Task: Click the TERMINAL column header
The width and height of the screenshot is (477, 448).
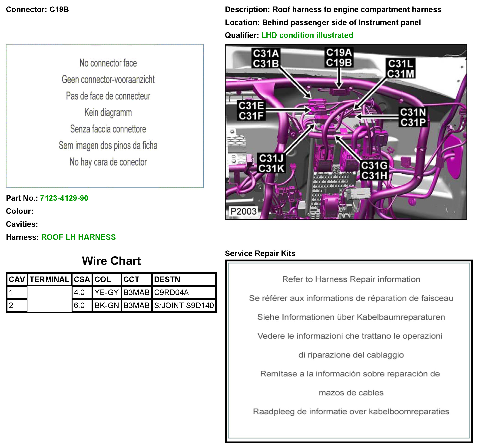Action: click(x=49, y=279)
